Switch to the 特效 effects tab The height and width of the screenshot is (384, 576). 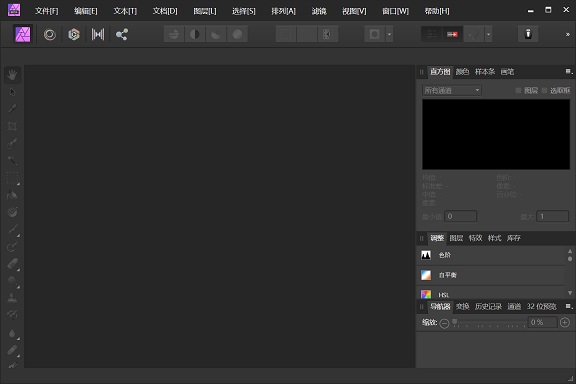tap(475, 238)
